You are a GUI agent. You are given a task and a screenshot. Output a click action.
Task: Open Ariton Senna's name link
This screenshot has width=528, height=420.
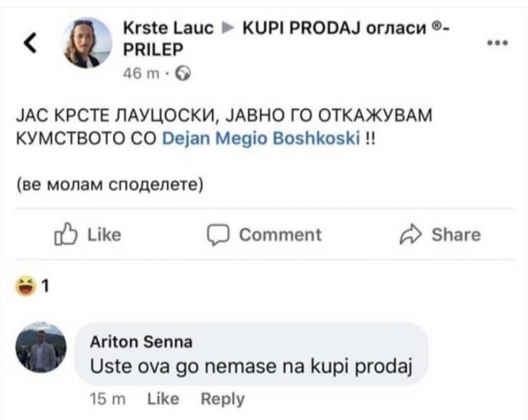point(141,341)
